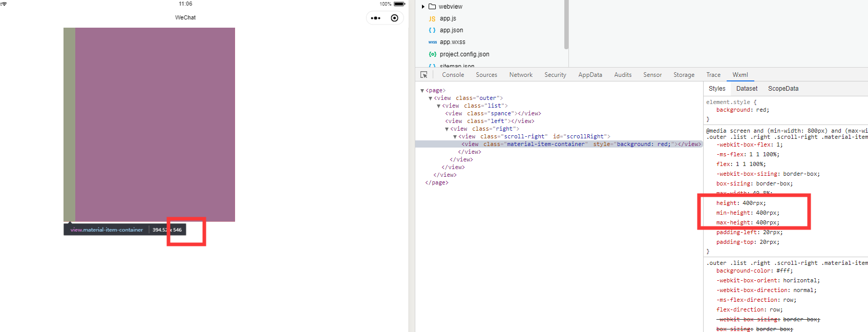
Task: Click the simulator capsule close circle button
Action: pos(394,18)
